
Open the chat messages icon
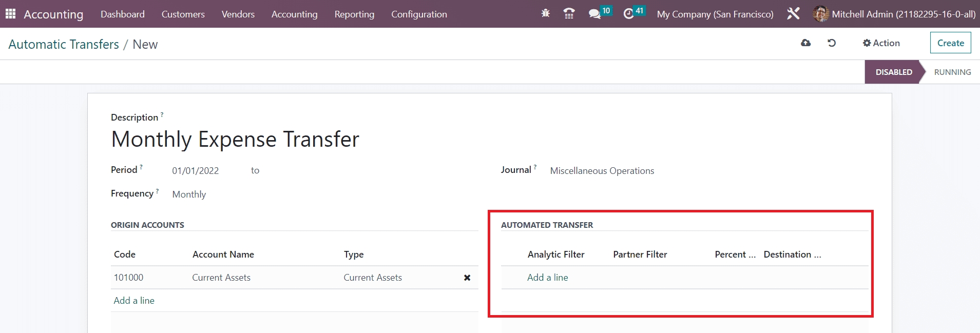(594, 14)
